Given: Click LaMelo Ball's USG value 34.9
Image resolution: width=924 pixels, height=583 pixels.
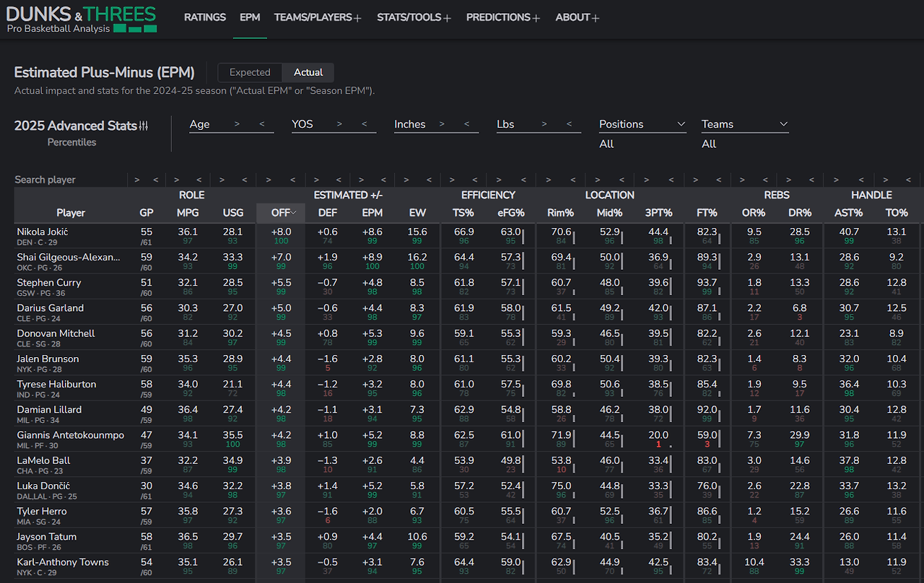Looking at the screenshot, I should (x=233, y=460).
